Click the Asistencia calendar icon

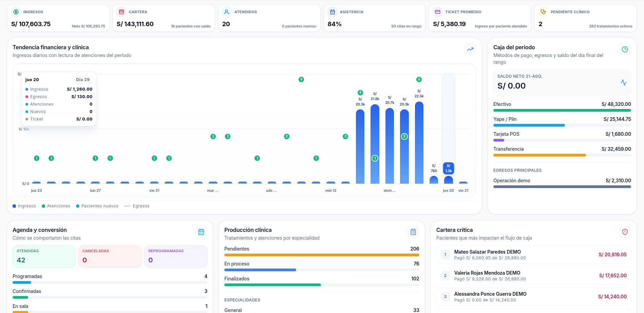click(x=333, y=12)
